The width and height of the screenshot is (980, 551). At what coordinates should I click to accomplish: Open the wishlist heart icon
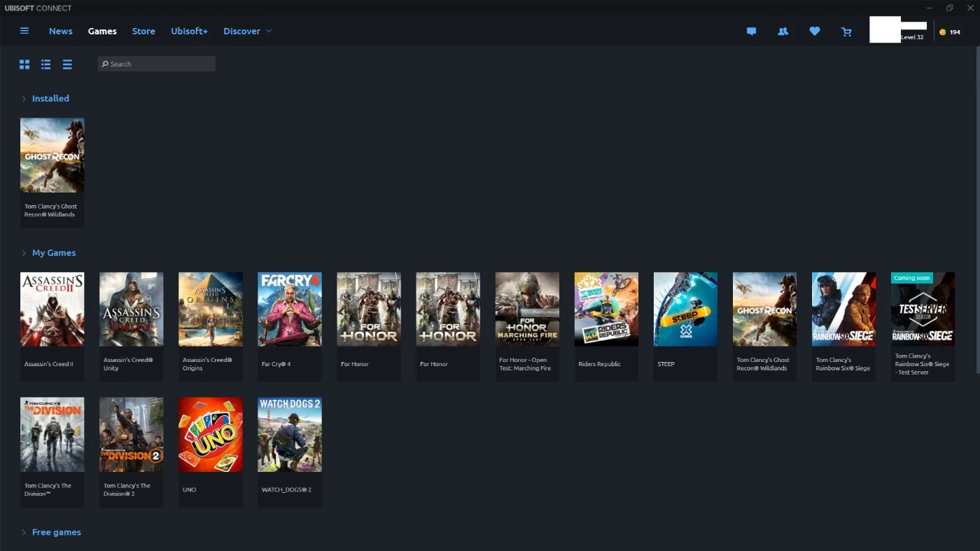pyautogui.click(x=814, y=32)
